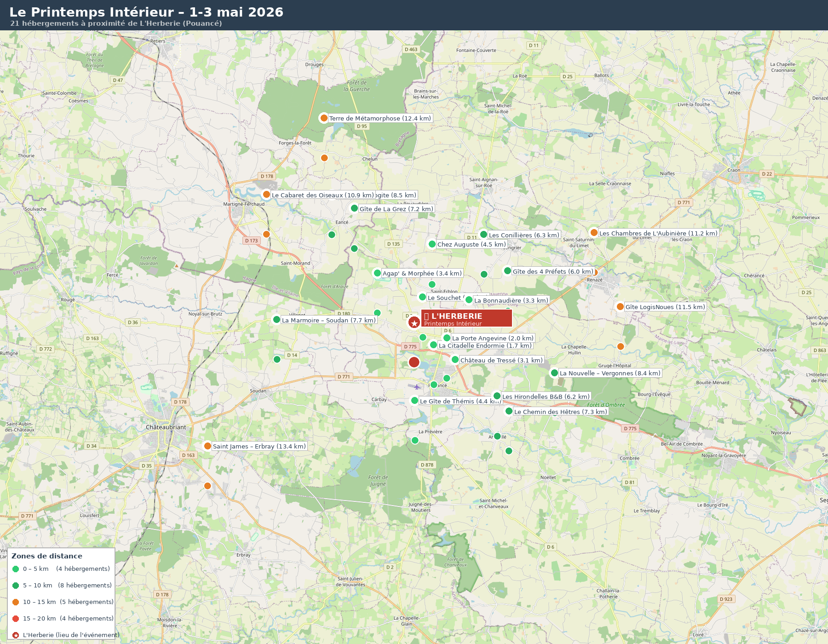
Task: Select the Les Conillières map marker
Action: [x=483, y=235]
